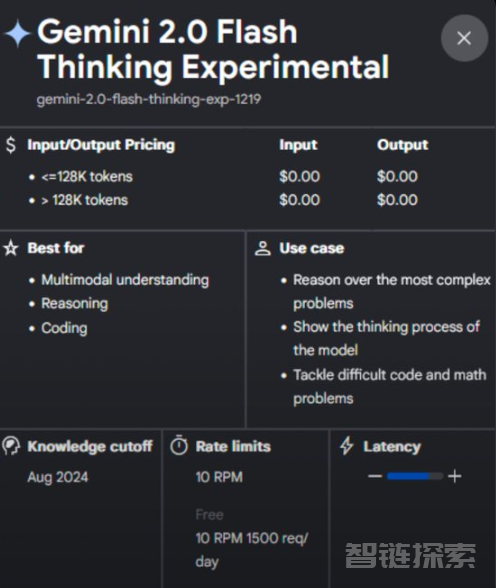The height and width of the screenshot is (588, 496).
Task: Click the Latency lightning bolt icon
Action: (x=346, y=446)
